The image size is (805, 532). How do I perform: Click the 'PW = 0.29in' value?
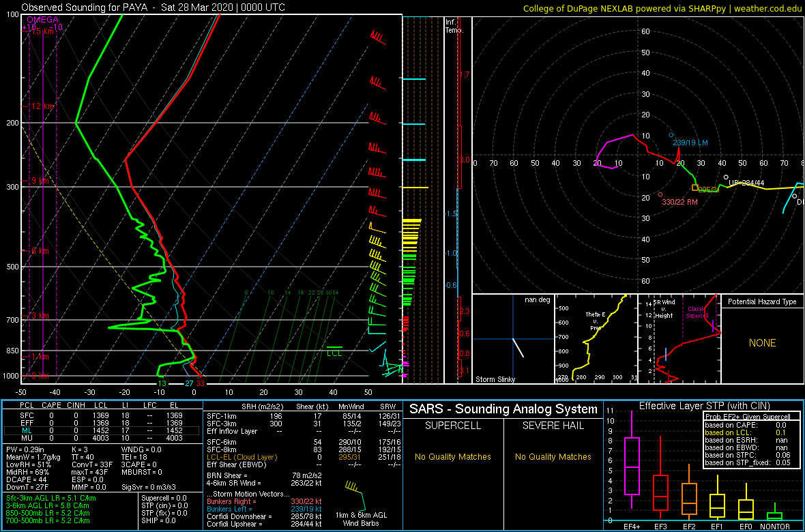point(27,450)
